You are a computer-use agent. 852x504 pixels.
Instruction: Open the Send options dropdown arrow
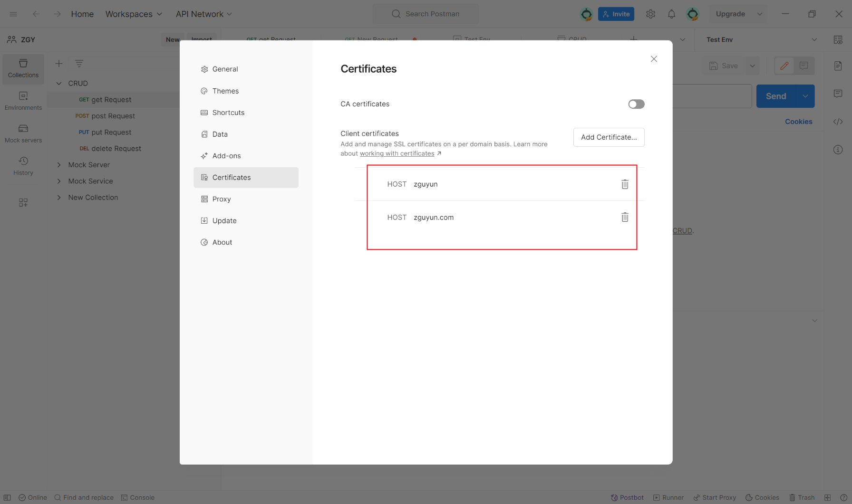click(x=805, y=96)
